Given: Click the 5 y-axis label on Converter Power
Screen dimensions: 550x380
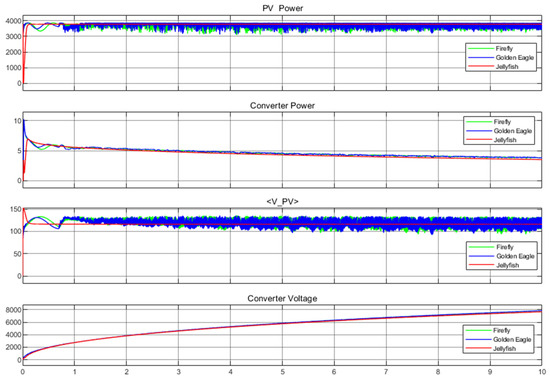Looking at the screenshot, I should (x=19, y=151).
